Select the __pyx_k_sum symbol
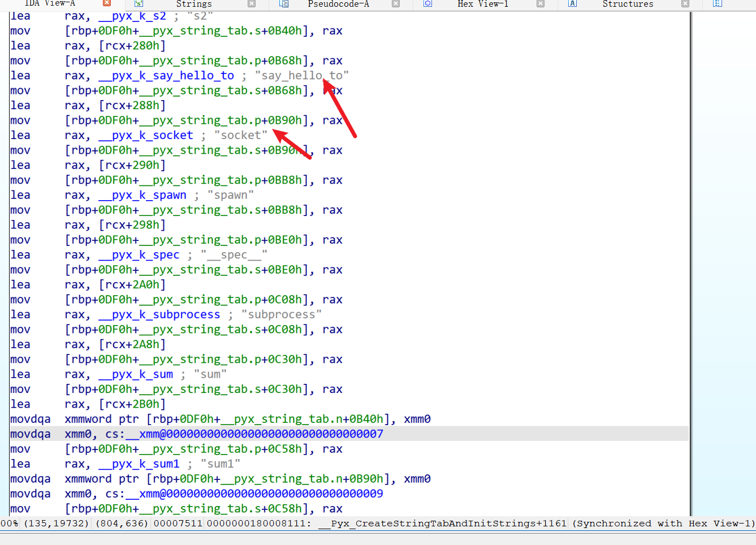756x545 pixels. [x=136, y=375]
